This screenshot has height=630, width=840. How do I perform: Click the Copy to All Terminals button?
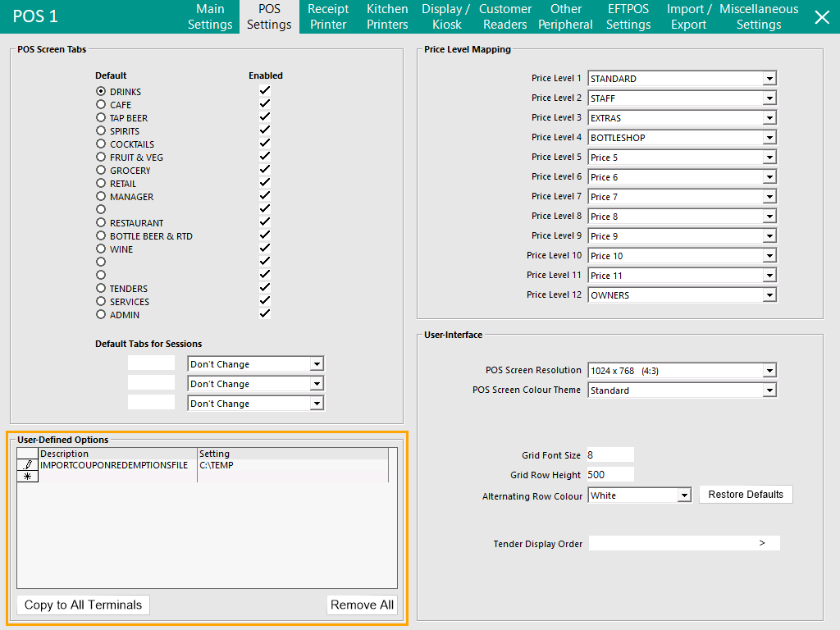(x=83, y=605)
